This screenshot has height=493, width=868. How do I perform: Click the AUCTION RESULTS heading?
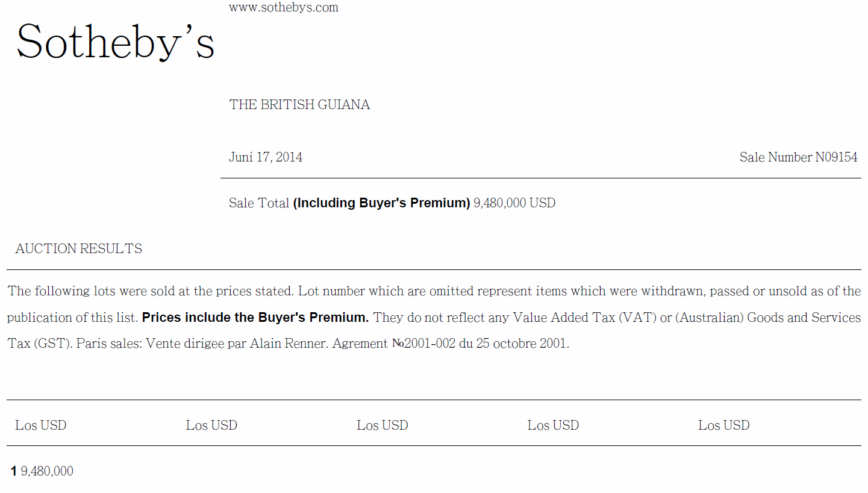(x=79, y=249)
